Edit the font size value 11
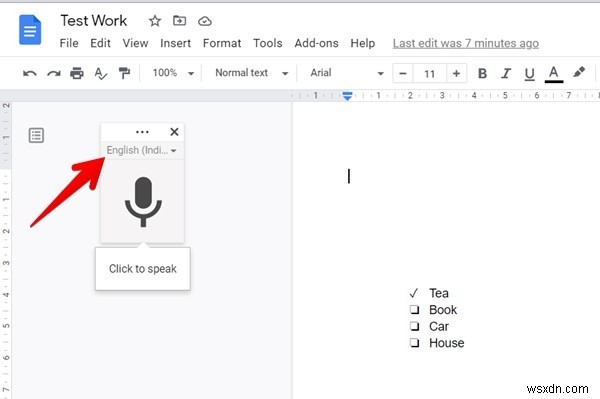 pyautogui.click(x=429, y=73)
